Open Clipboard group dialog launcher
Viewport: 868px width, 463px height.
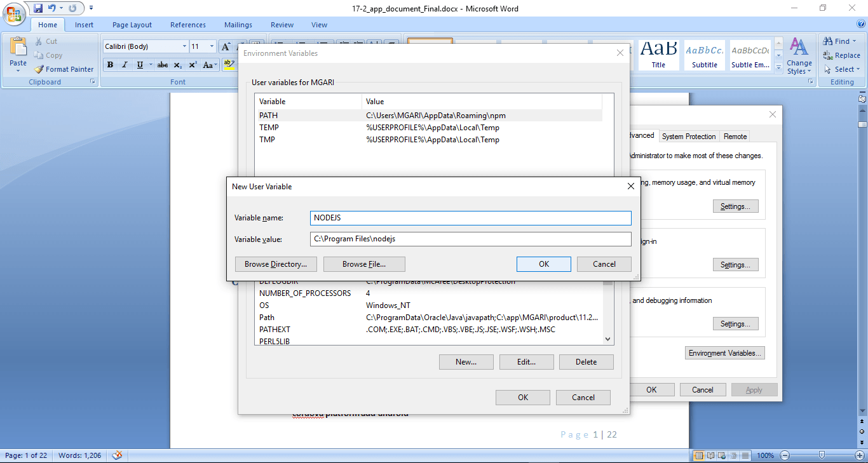pyautogui.click(x=92, y=82)
